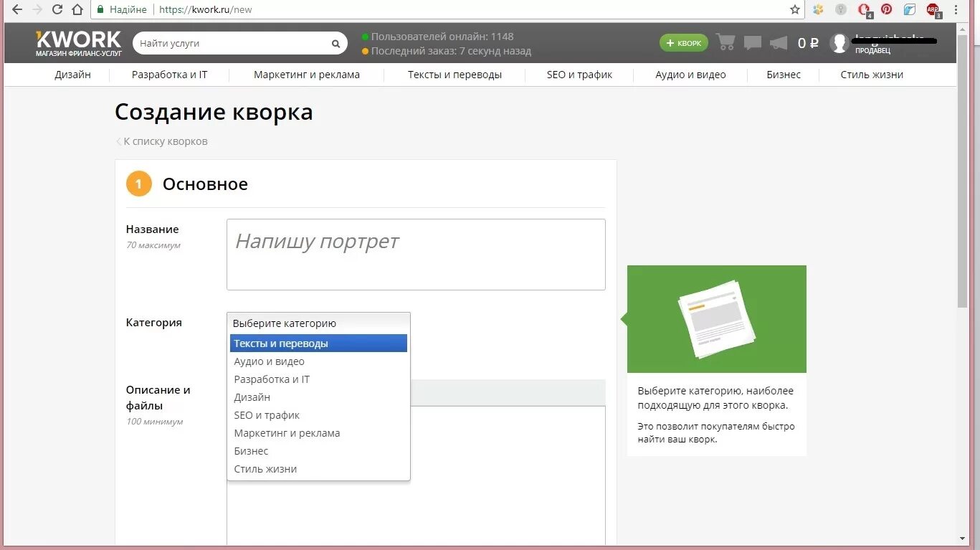Viewport: 980px width, 550px height.
Task: Click the green plus Кворк button
Action: (683, 43)
